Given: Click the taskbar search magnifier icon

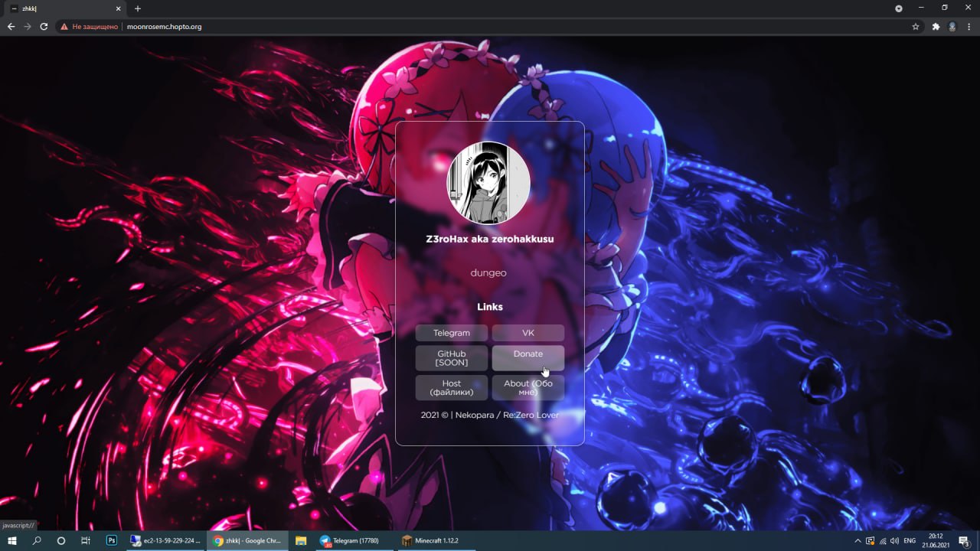Looking at the screenshot, I should coord(37,540).
